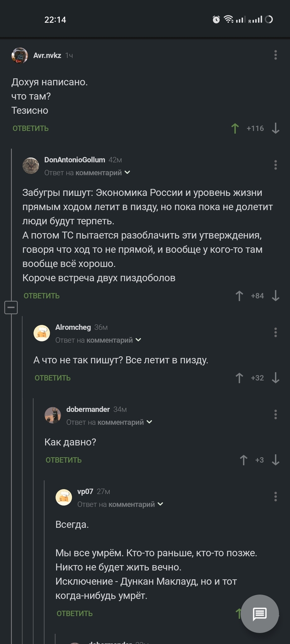Screen dimensions: 290x644
Task: Open the three-dot menu on Avr.nvkz's comment
Action: (x=275, y=55)
